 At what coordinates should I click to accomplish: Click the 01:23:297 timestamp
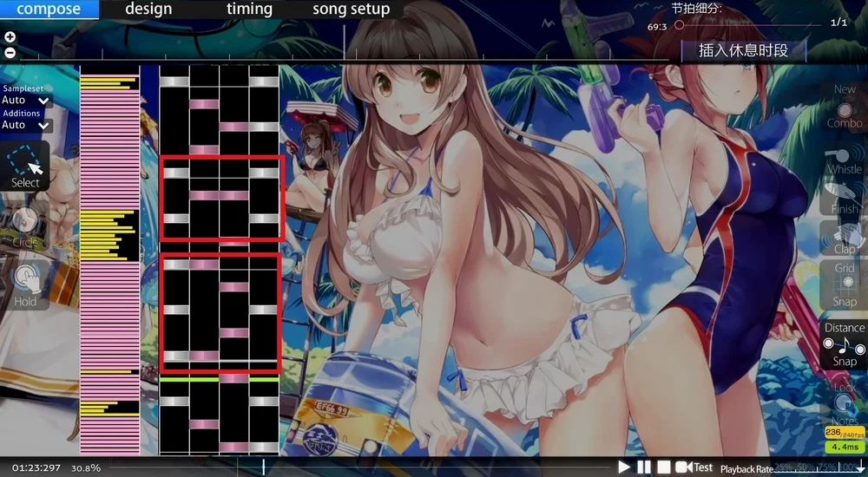pos(36,468)
